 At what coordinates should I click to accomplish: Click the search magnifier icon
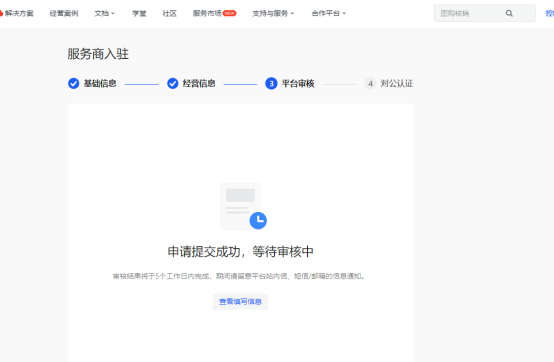tap(509, 13)
